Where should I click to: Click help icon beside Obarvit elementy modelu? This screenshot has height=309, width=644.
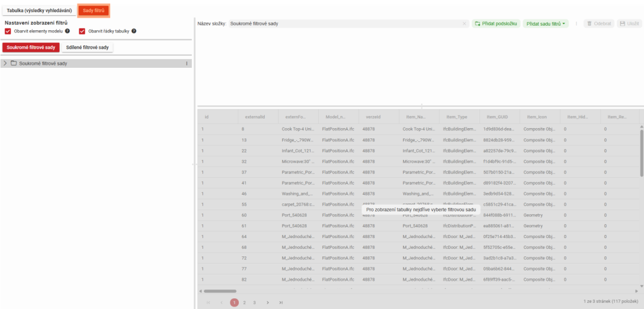[67, 31]
